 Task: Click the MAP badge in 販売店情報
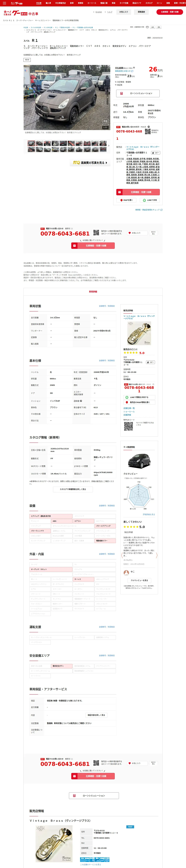(130, 827)
